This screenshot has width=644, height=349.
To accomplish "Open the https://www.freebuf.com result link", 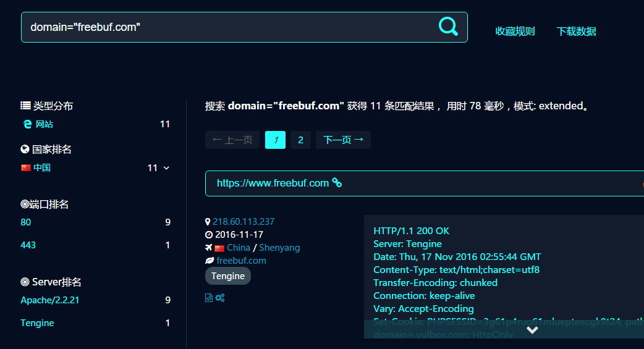I will 273,183.
